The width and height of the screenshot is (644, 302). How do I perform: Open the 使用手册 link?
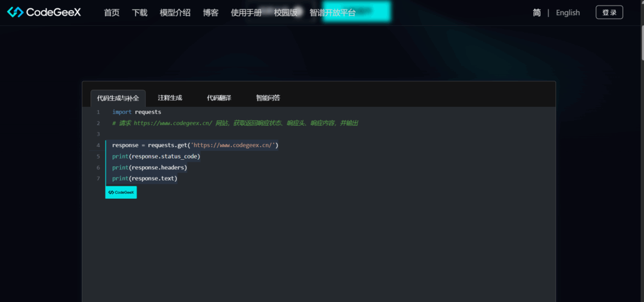pyautogui.click(x=246, y=13)
